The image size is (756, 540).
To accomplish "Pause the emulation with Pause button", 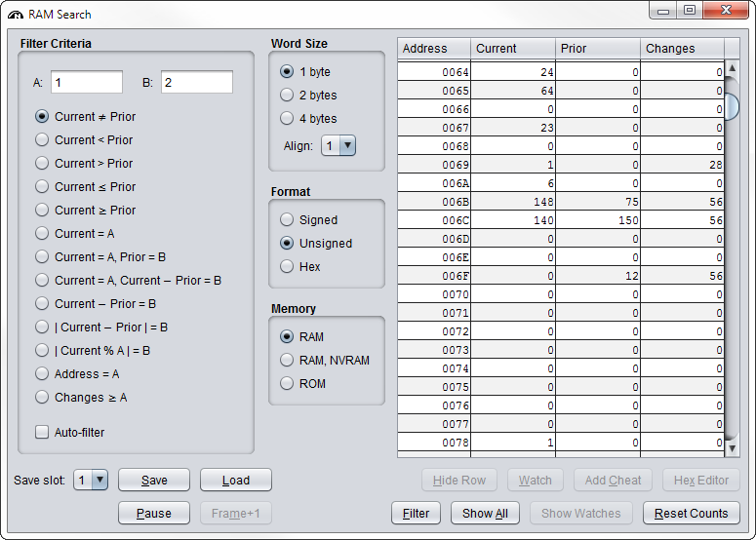I will point(153,513).
